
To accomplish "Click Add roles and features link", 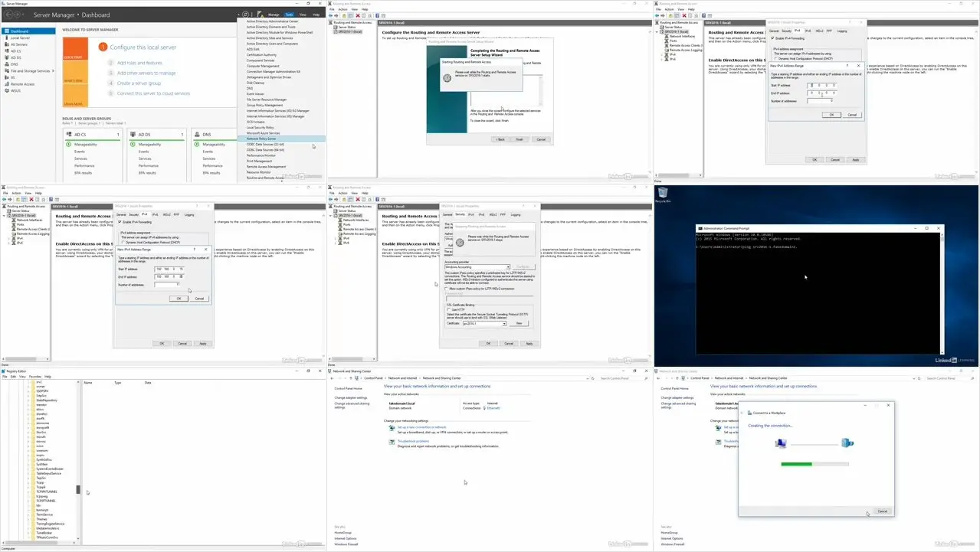I will click(139, 63).
